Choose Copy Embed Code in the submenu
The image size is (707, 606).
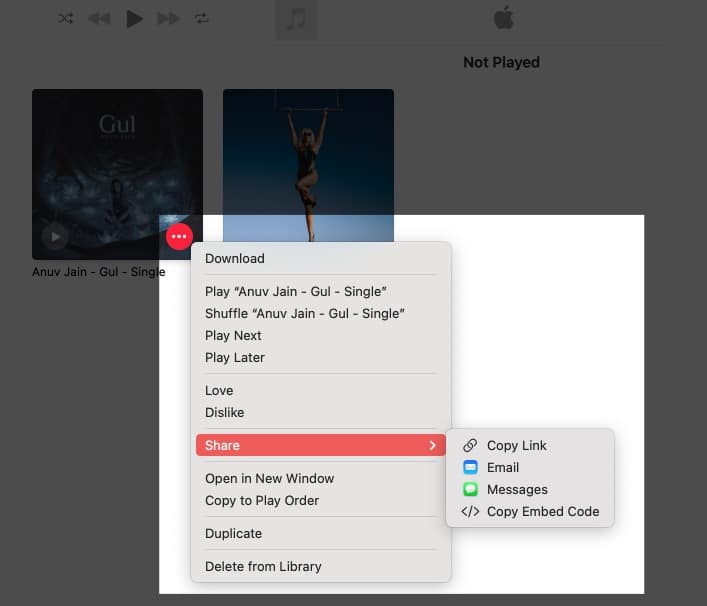click(x=530, y=512)
